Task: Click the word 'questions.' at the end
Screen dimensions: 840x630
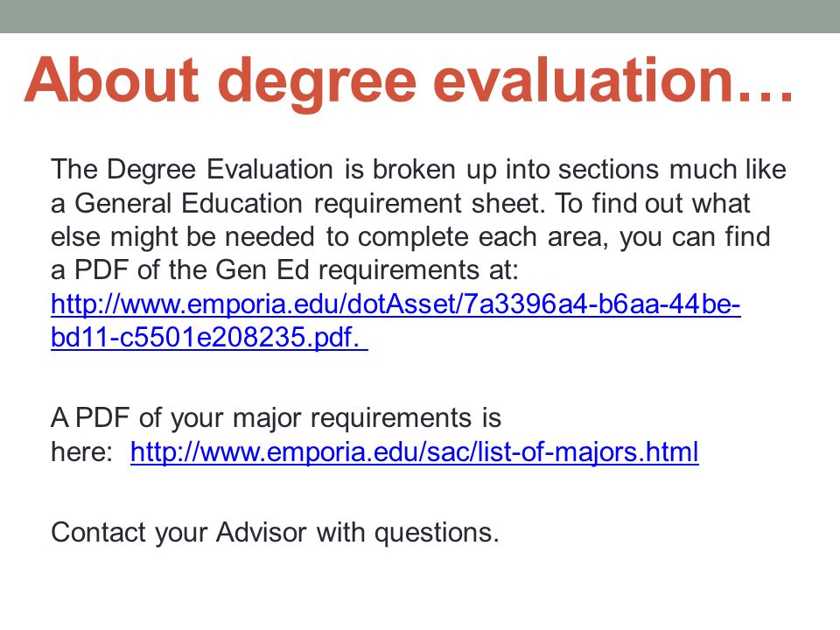Action: (x=437, y=534)
